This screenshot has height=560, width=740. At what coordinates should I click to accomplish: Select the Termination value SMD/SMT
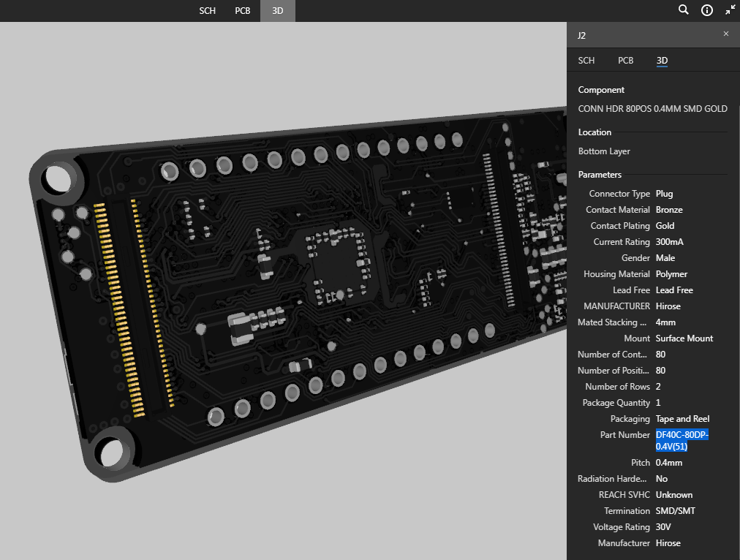[x=676, y=510]
